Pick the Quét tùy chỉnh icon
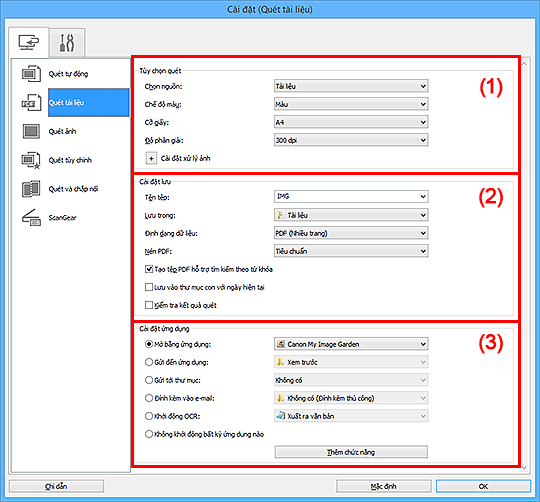540x502 pixels. point(31,160)
